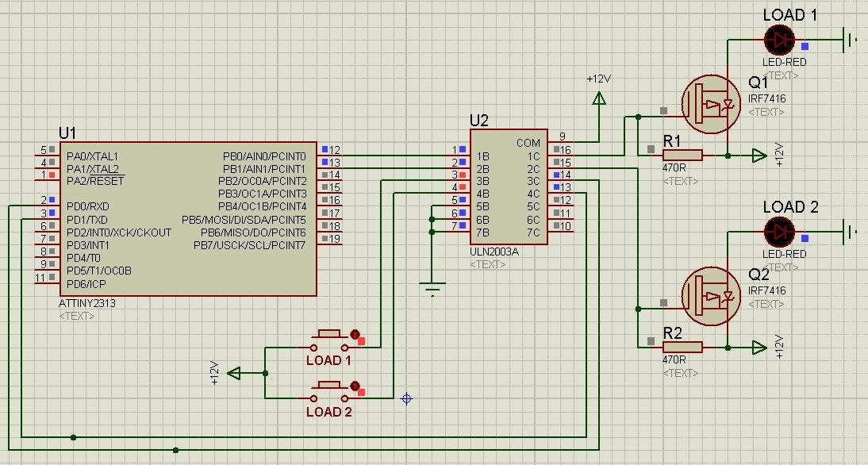868x465 pixels.
Task: Select the +12V terminal next to R1
Action: 759,156
